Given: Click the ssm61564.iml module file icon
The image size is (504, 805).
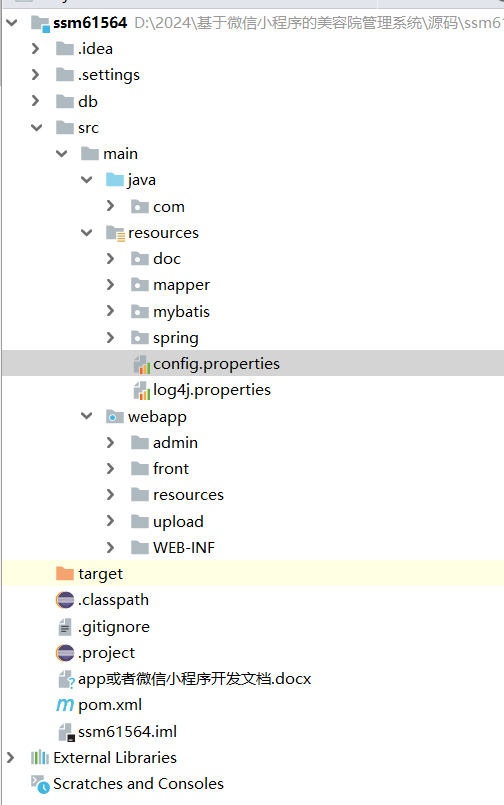Looking at the screenshot, I should [66, 732].
